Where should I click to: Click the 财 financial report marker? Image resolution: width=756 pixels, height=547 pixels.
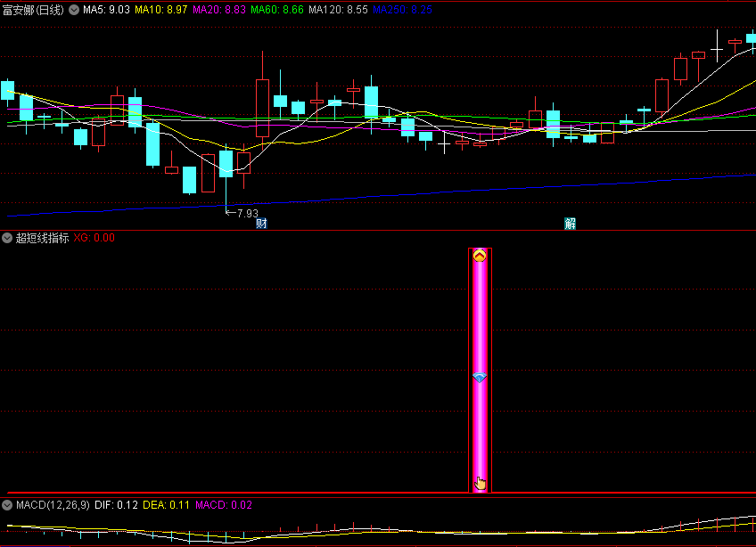pyautogui.click(x=261, y=223)
